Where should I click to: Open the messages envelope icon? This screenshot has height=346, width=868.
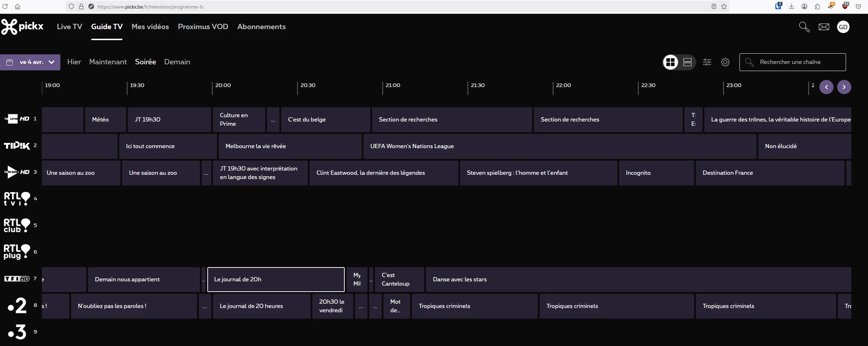[824, 27]
